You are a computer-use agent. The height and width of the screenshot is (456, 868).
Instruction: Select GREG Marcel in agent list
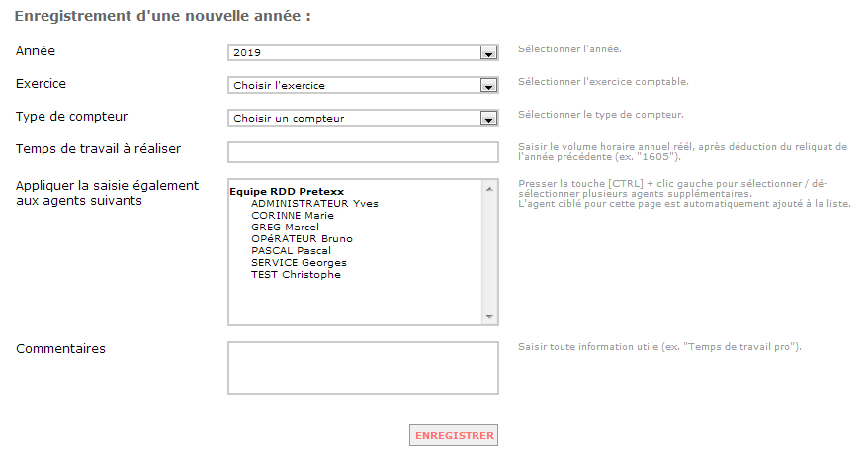click(285, 228)
